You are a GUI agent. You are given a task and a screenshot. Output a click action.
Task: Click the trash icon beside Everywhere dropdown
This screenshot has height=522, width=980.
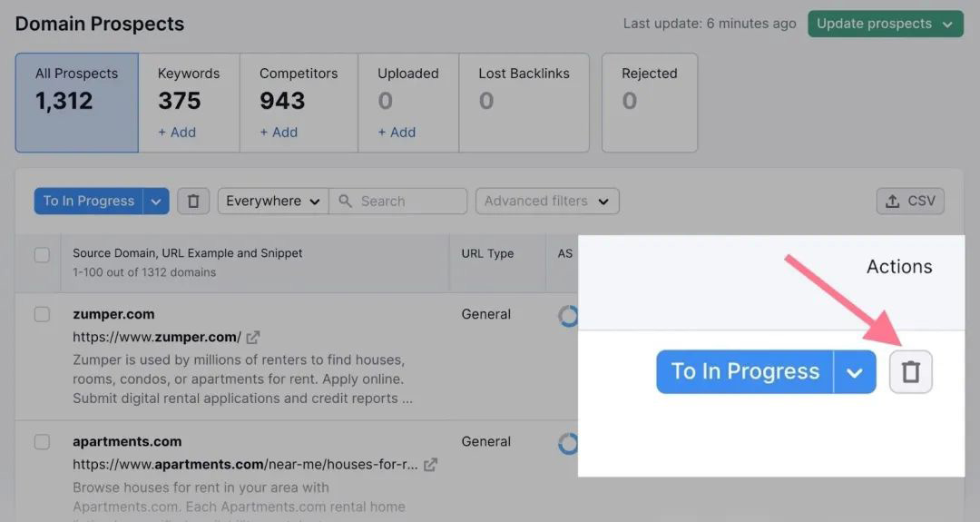point(192,202)
